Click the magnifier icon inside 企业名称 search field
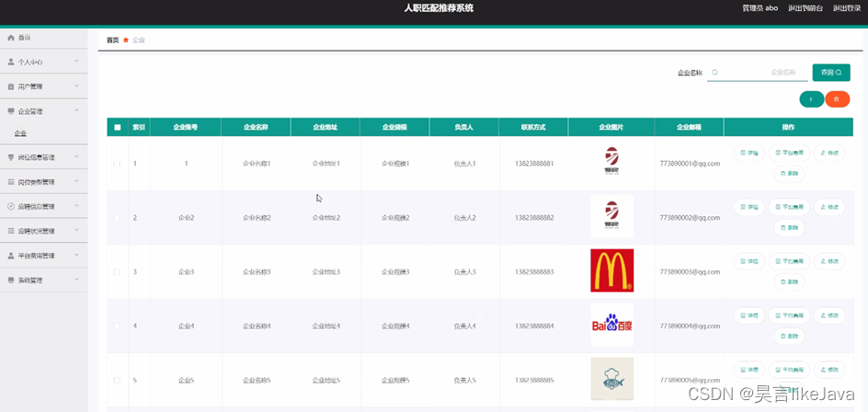This screenshot has height=412, width=868. [x=714, y=73]
